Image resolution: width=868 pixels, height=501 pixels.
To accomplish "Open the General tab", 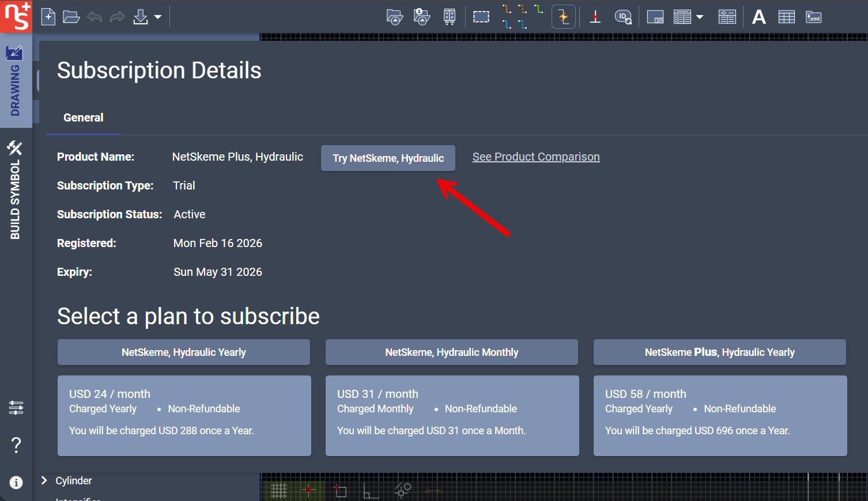I will tap(84, 117).
